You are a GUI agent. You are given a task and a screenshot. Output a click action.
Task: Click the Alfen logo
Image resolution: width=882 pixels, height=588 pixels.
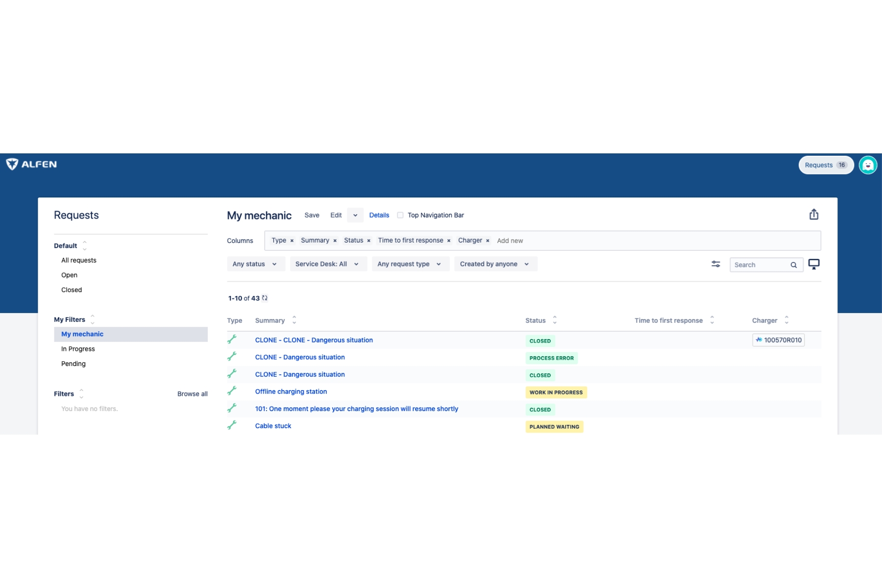click(x=32, y=164)
